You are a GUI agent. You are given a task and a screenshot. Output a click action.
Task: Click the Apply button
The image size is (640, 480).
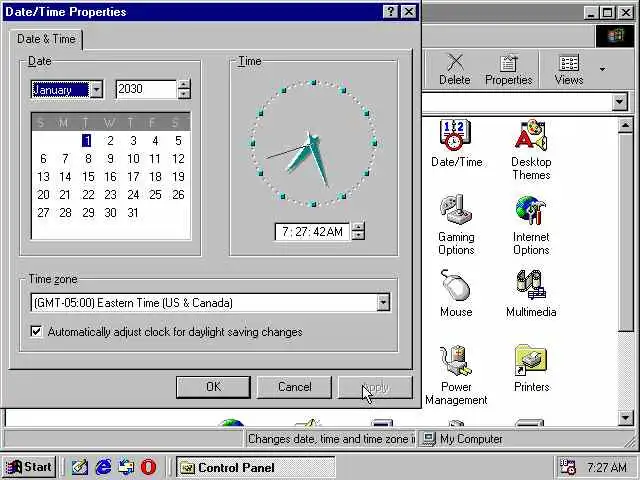[375, 387]
